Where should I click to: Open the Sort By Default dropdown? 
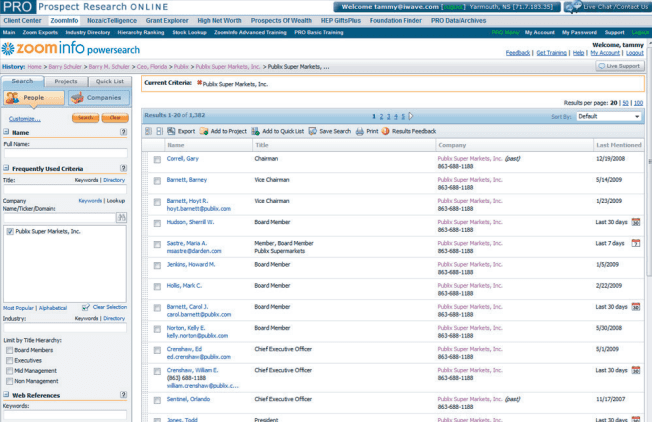(x=609, y=116)
